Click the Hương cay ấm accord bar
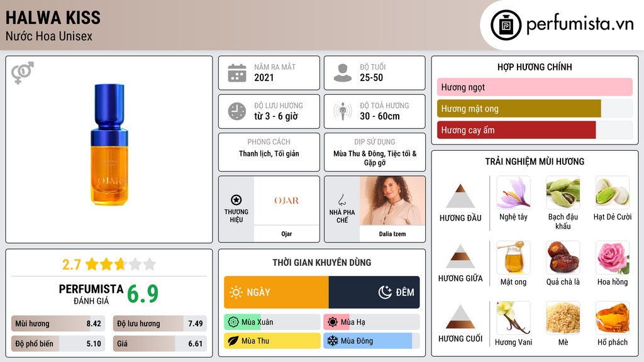This screenshot has height=362, width=644. 535,130
